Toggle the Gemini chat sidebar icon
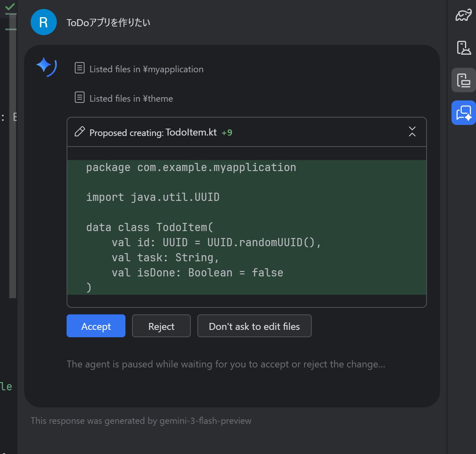The height and width of the screenshot is (454, 476). [463, 112]
